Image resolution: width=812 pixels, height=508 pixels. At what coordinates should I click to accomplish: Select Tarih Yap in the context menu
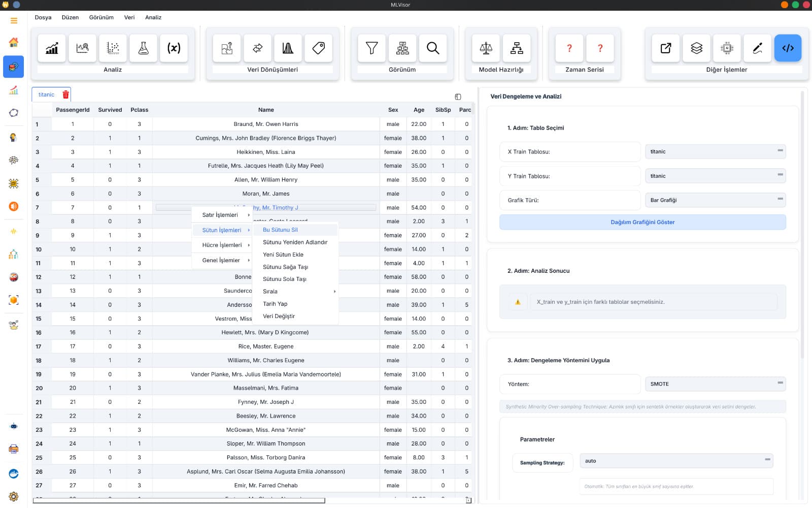coord(296,304)
